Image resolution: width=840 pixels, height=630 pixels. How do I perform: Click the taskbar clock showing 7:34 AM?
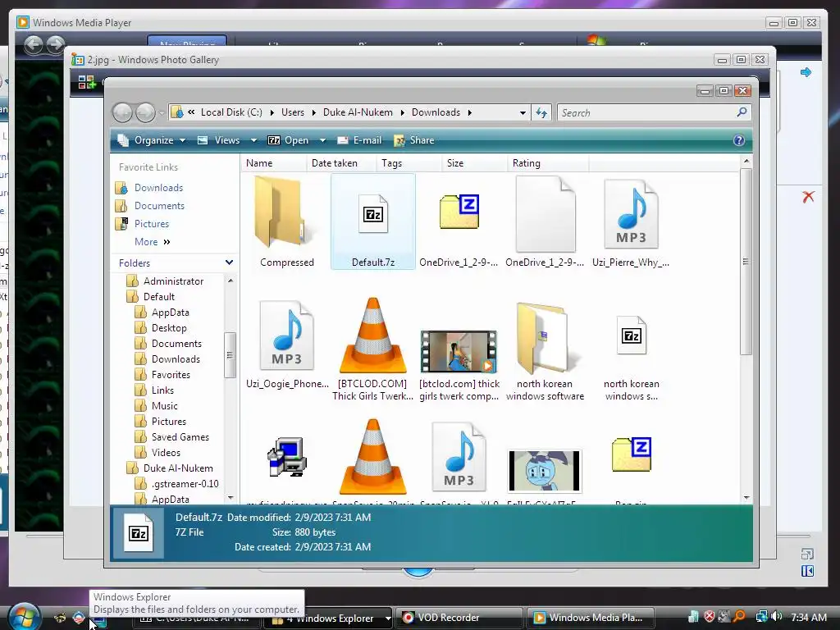(808, 617)
